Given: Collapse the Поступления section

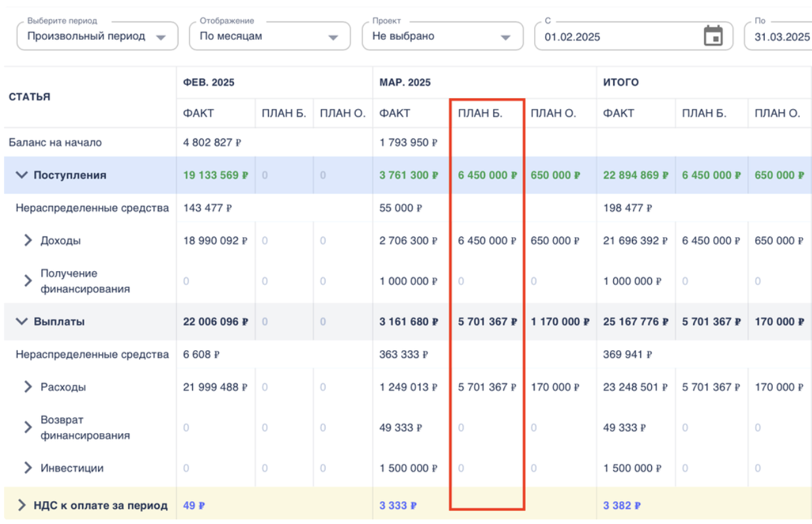Looking at the screenshot, I should pyautogui.click(x=22, y=175).
